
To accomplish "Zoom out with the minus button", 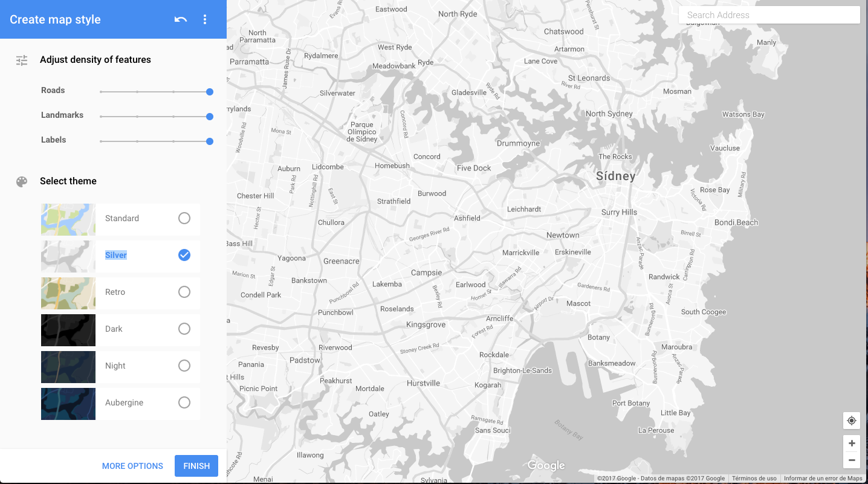I will (x=852, y=460).
